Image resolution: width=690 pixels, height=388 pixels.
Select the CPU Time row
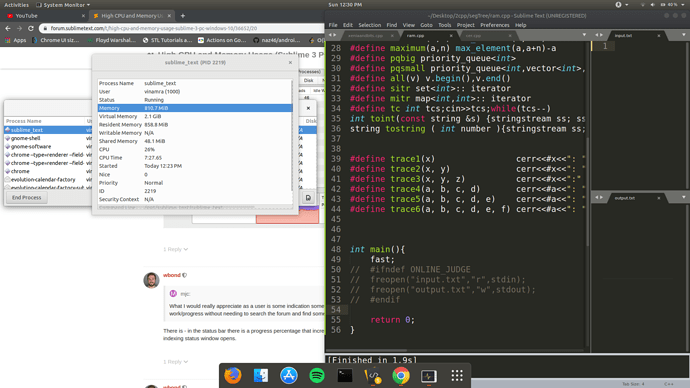[x=195, y=157]
